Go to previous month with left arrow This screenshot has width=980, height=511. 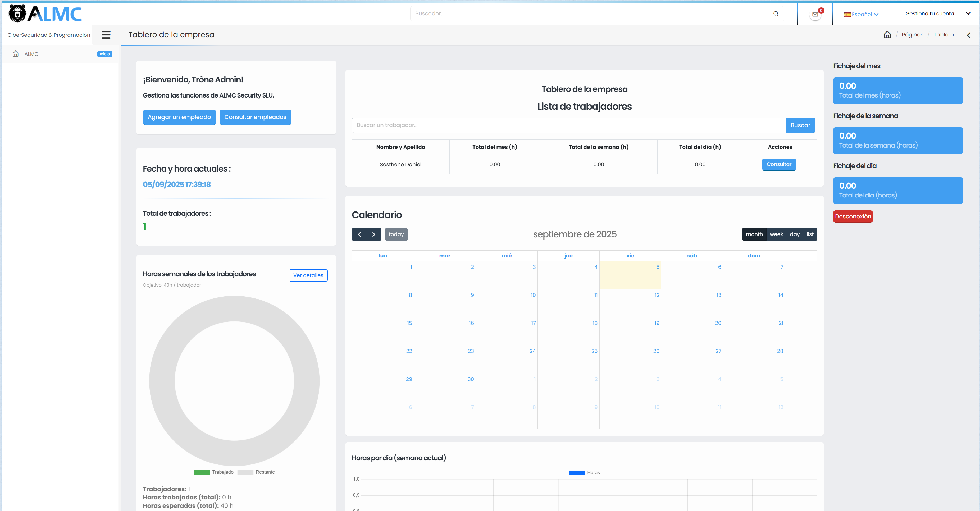coord(359,234)
